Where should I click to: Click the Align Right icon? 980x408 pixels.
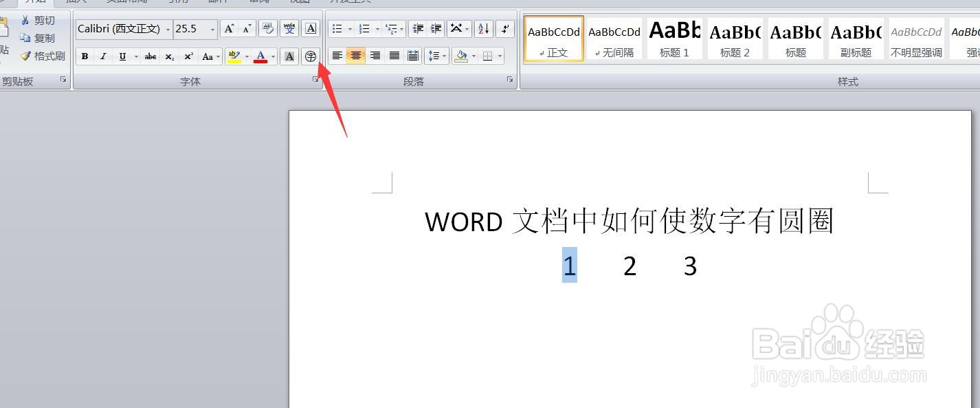point(375,56)
